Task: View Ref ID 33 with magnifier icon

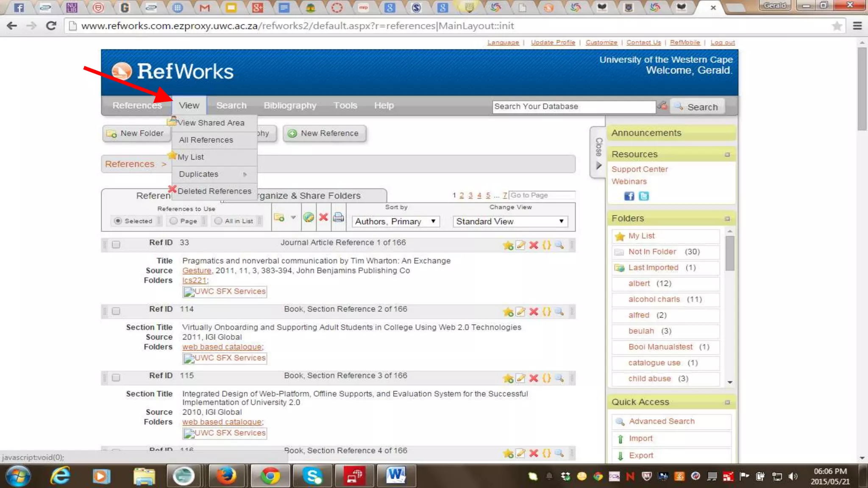Action: [x=559, y=245]
